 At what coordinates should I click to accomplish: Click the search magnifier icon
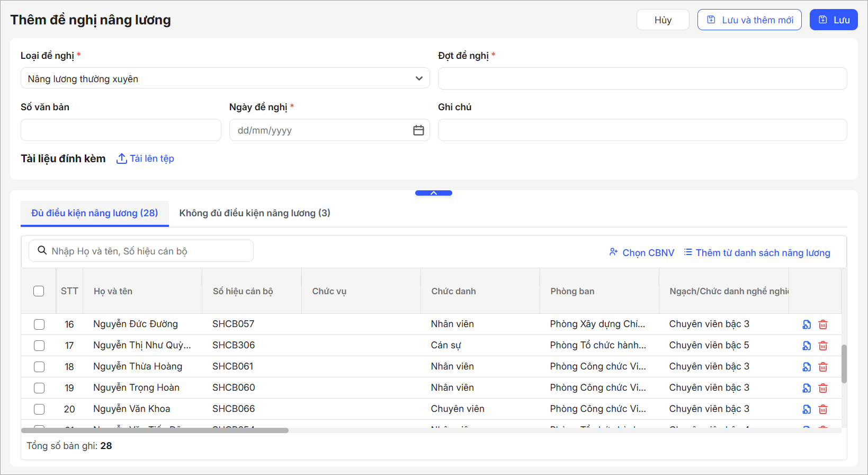click(42, 251)
